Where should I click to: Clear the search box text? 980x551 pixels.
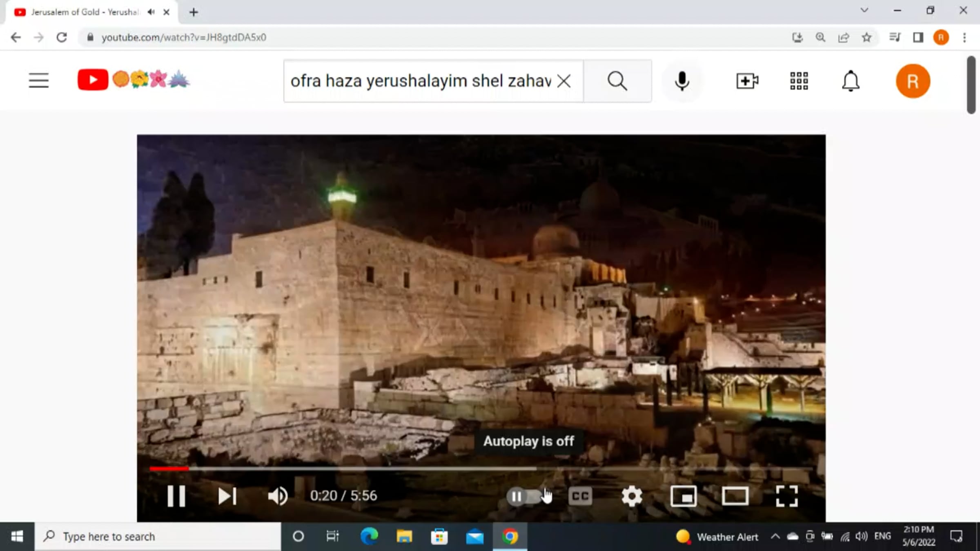[x=564, y=81]
